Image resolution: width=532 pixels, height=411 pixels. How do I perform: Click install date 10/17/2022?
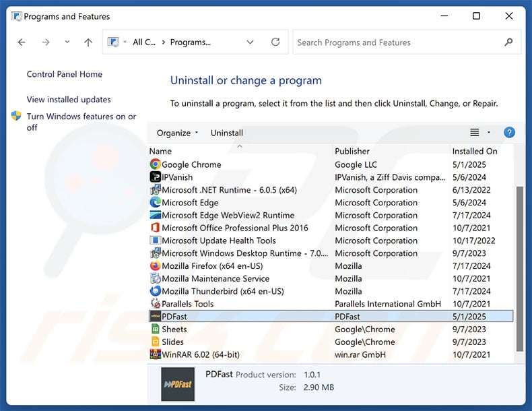[x=474, y=241]
